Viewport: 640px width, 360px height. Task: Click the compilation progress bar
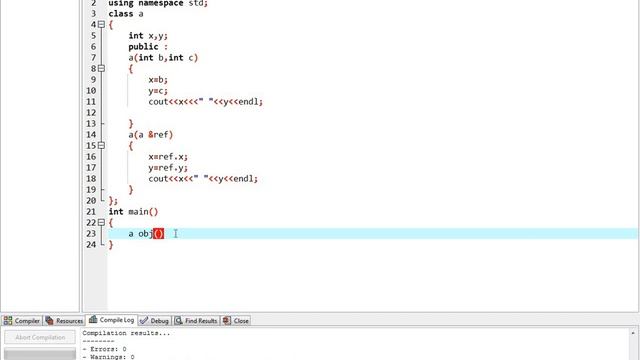point(40,353)
